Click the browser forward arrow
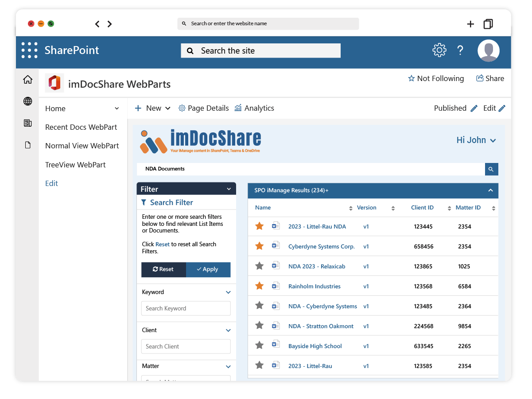Screen dimensions: 532x399 point(110,24)
